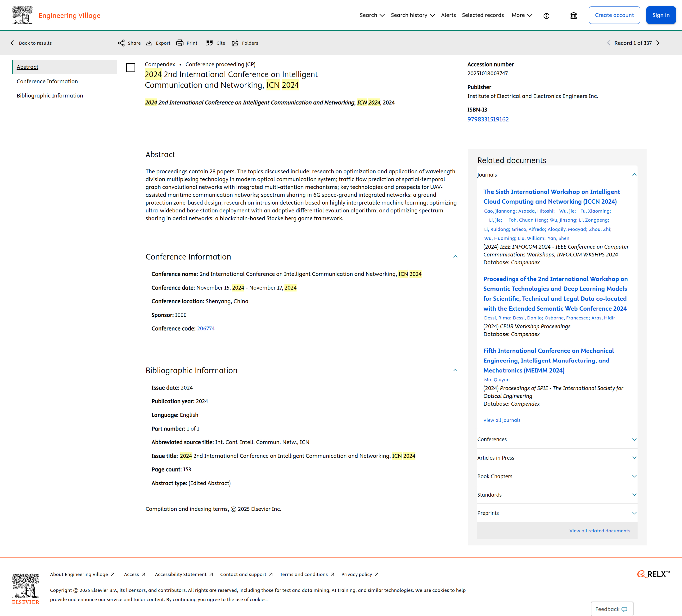Click accession number 20251018003747
The height and width of the screenshot is (616, 682).
pyautogui.click(x=488, y=73)
